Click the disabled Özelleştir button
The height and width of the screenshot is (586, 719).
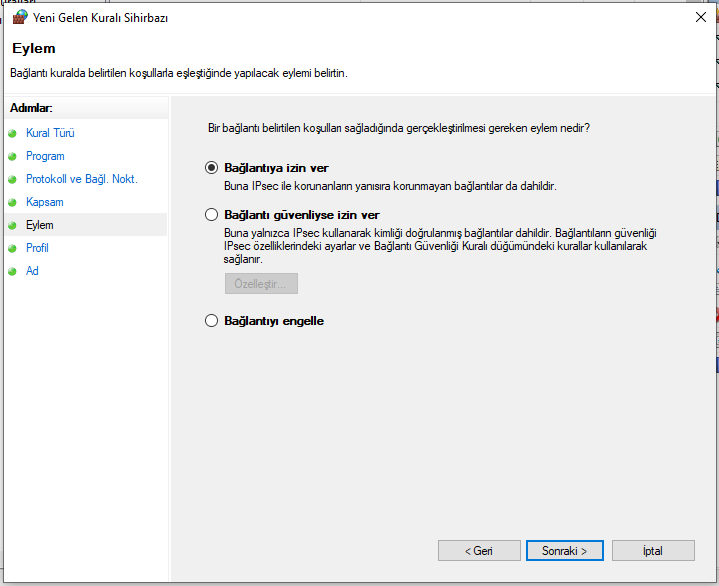[x=261, y=283]
